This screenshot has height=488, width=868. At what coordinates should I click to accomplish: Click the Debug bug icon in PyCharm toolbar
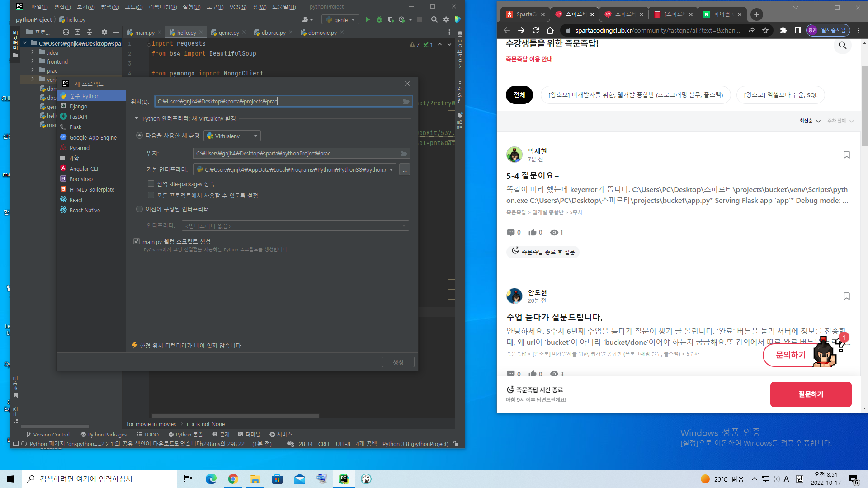point(379,19)
